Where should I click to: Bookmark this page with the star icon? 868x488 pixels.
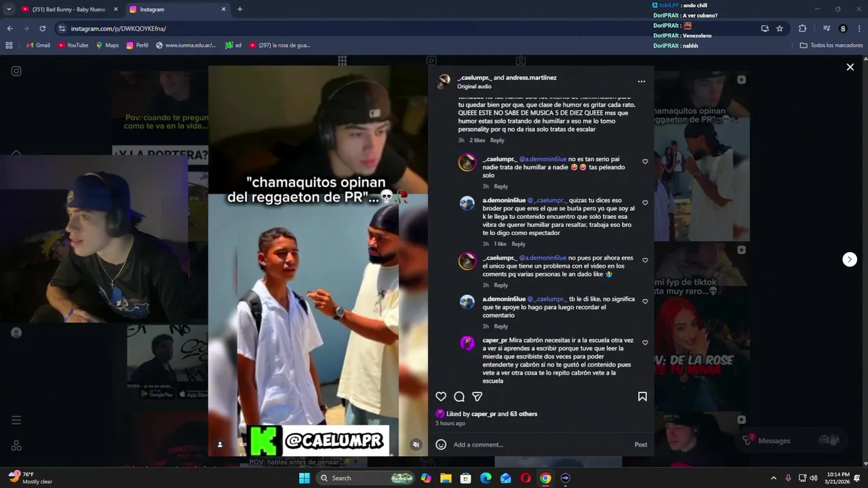tap(780, 28)
